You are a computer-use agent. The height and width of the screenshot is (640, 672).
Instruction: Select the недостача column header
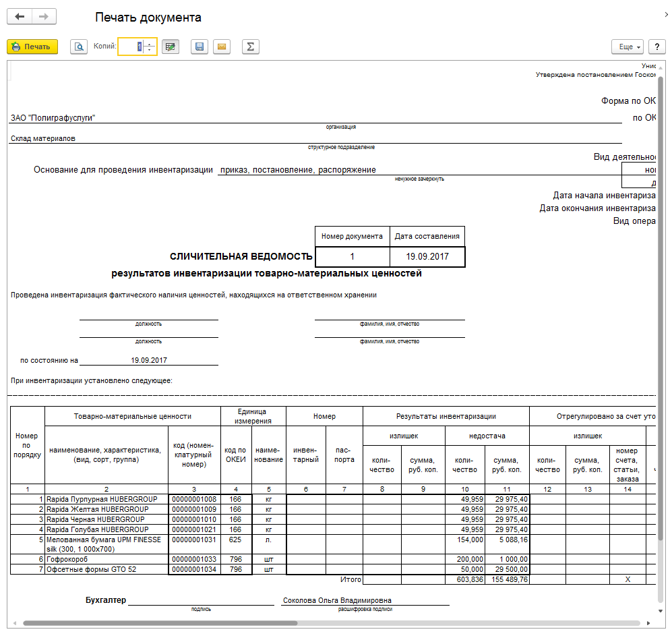pyautogui.click(x=487, y=436)
